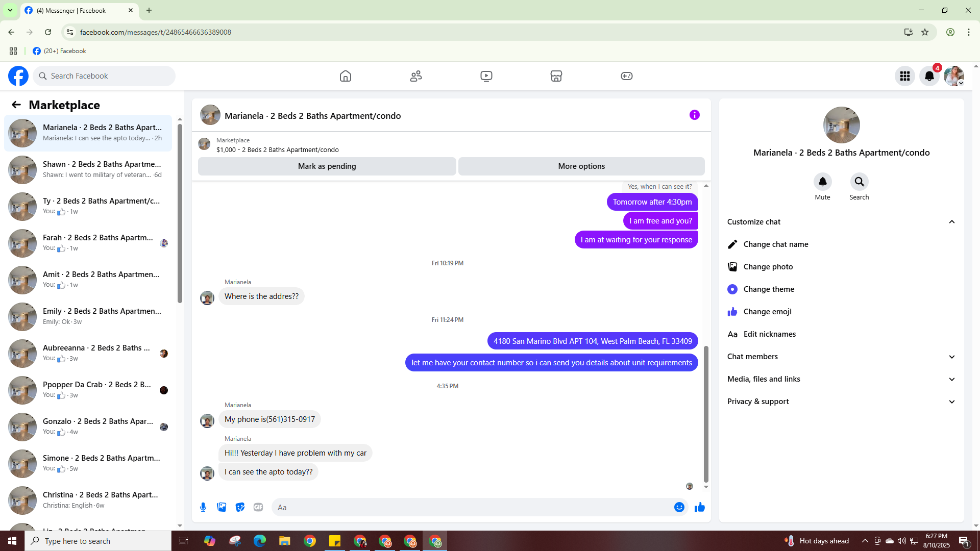Click the Aa message input field
980x551 pixels.
pyautogui.click(x=470, y=507)
